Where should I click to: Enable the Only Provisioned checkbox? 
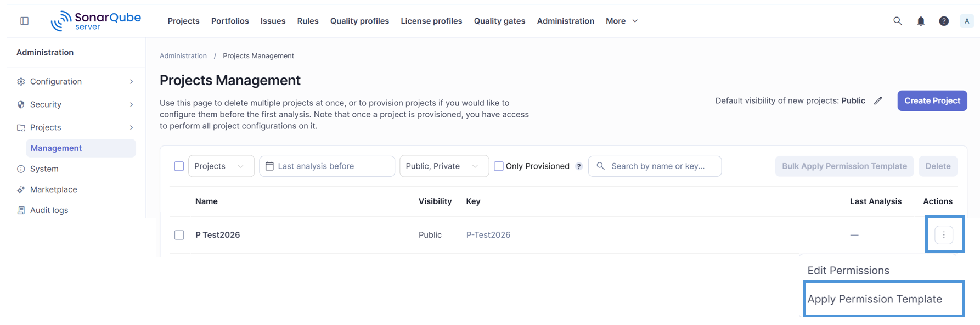click(499, 166)
